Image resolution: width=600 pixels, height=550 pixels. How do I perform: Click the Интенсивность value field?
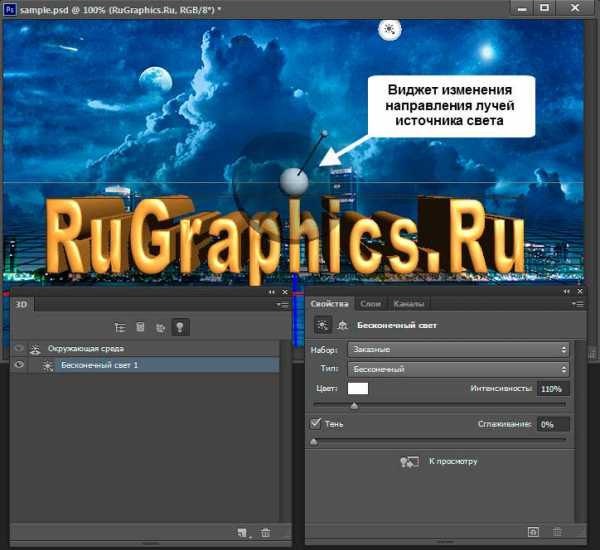552,389
